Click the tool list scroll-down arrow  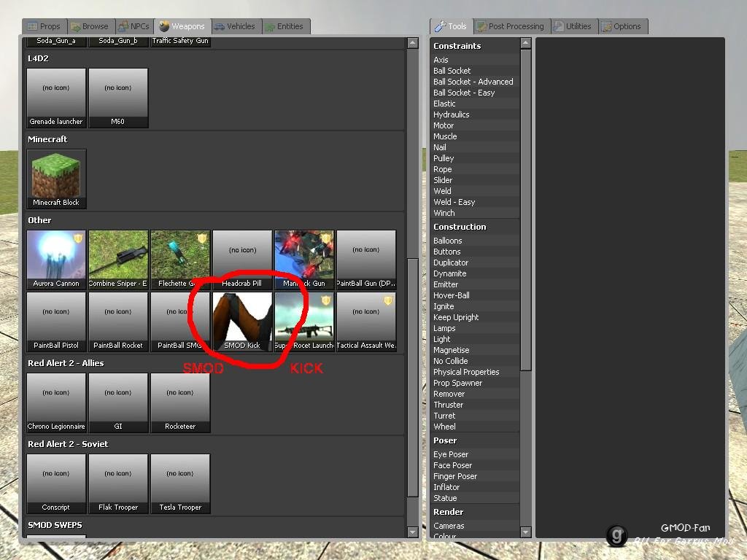coord(525,532)
